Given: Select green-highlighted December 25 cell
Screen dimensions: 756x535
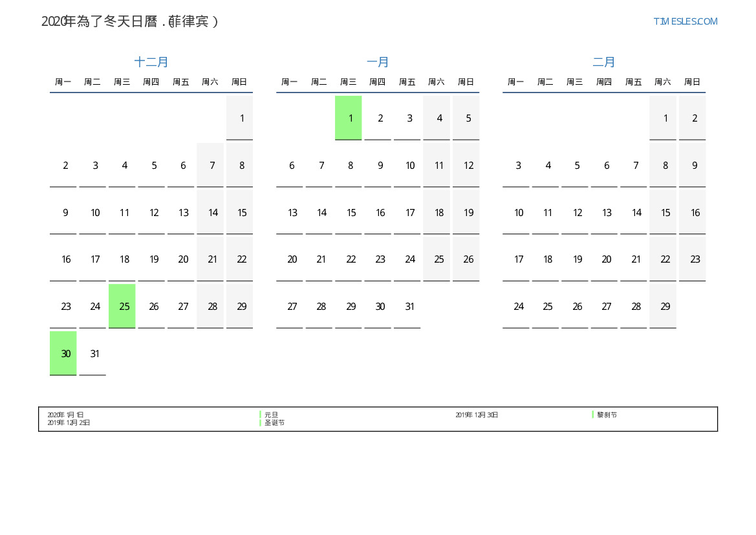Looking at the screenshot, I should pos(122,306).
